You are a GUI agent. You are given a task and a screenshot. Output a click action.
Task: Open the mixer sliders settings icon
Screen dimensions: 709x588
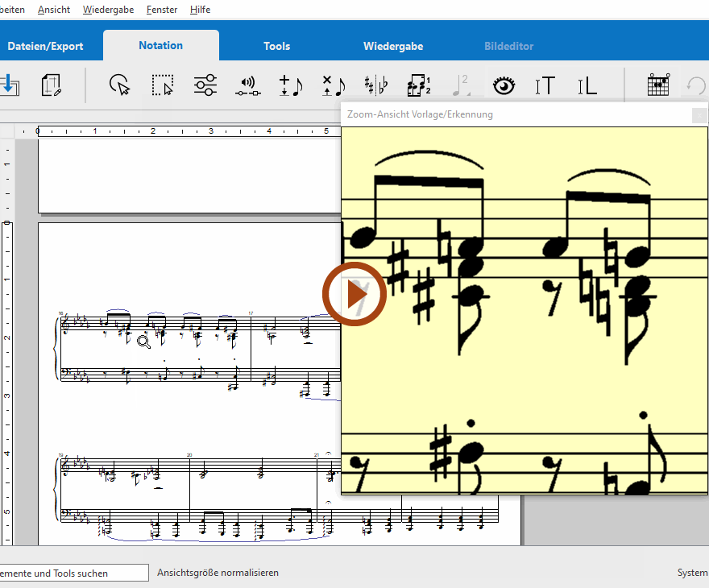205,85
